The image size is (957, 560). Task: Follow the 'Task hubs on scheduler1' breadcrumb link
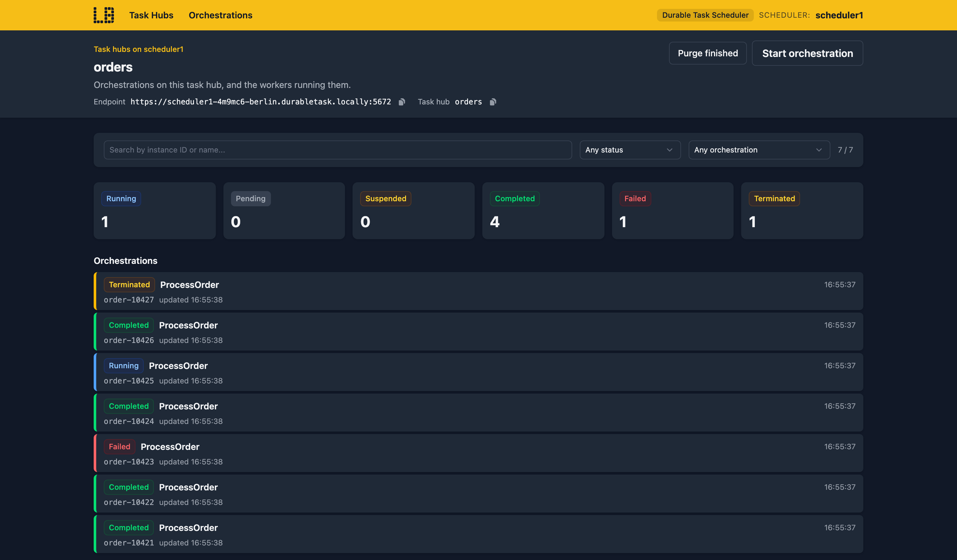138,49
